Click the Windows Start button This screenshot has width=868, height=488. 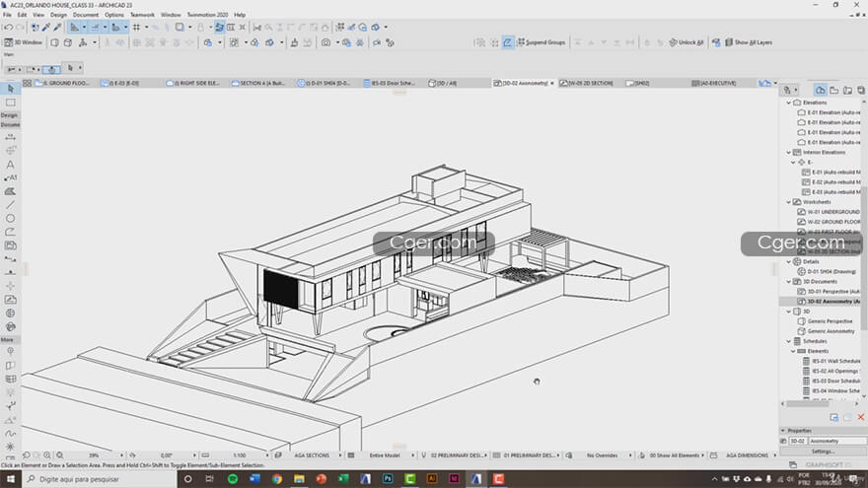(x=11, y=479)
